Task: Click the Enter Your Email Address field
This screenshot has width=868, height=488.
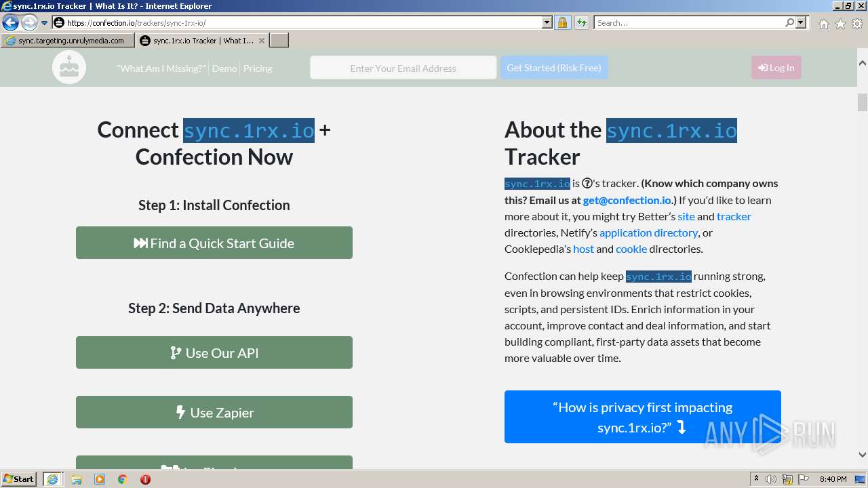Action: coord(403,68)
